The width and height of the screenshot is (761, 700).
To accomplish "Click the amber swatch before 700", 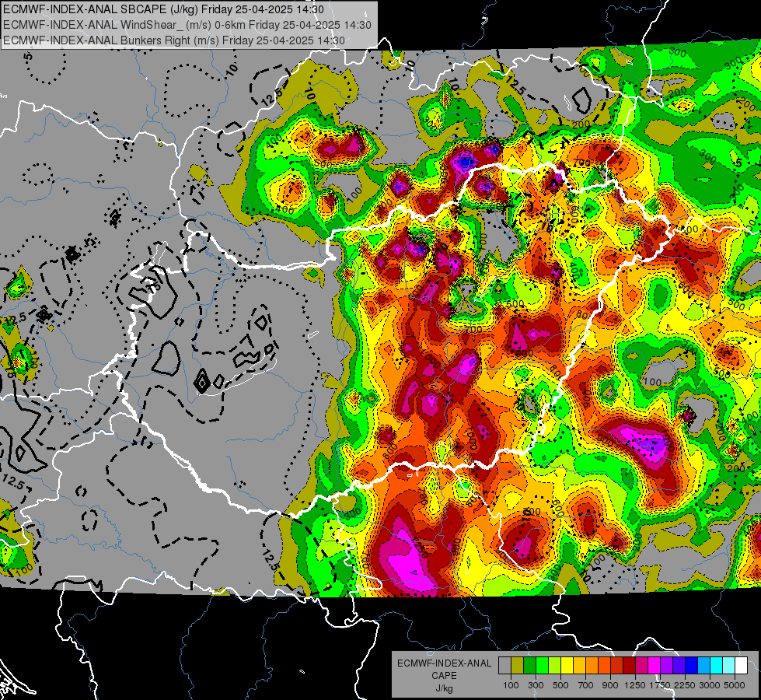I will click(579, 666).
